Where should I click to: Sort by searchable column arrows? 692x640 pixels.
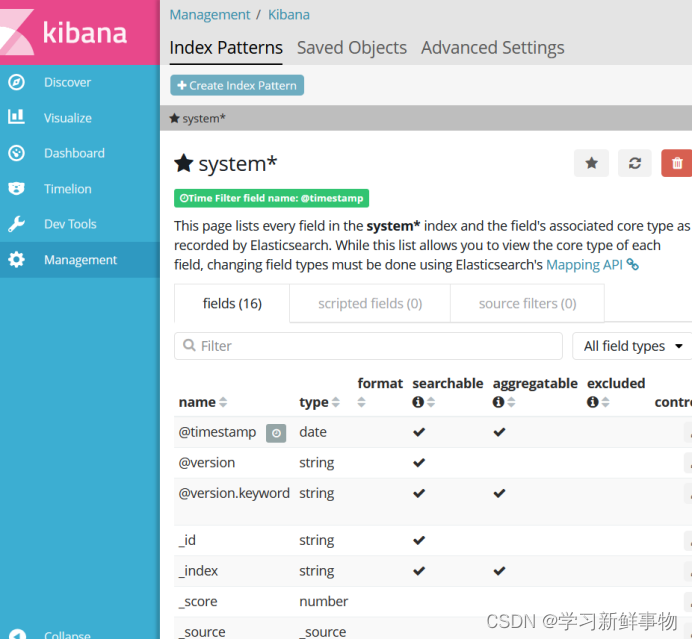click(431, 402)
